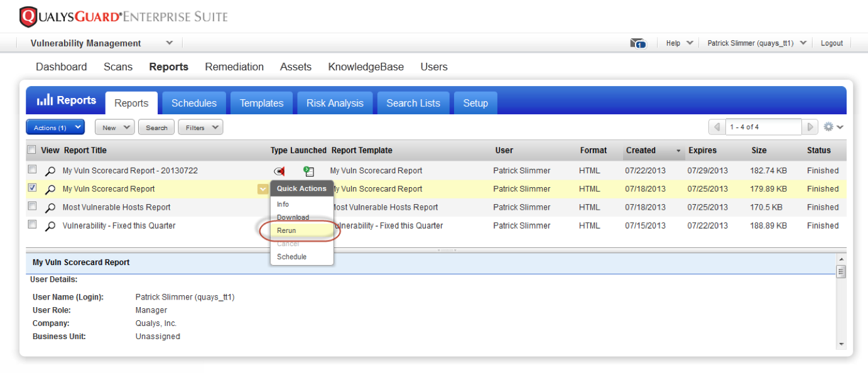Screen dimensions: 868x373
Task: Click the Reports main navigation item
Action: [169, 67]
